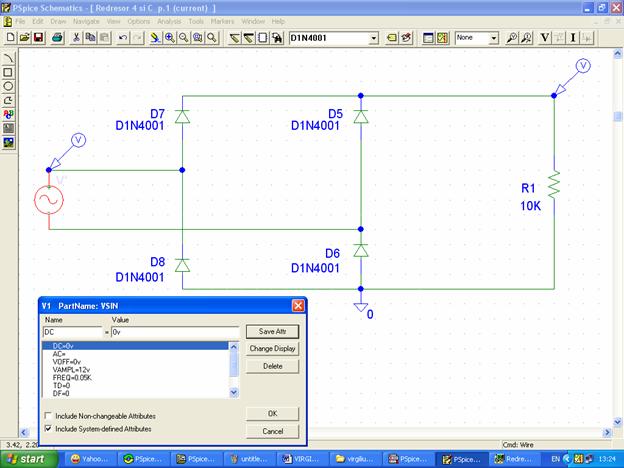Viewport: 624px width, 468px height.
Task: Select the Draw Box tool
Action: (x=9, y=72)
